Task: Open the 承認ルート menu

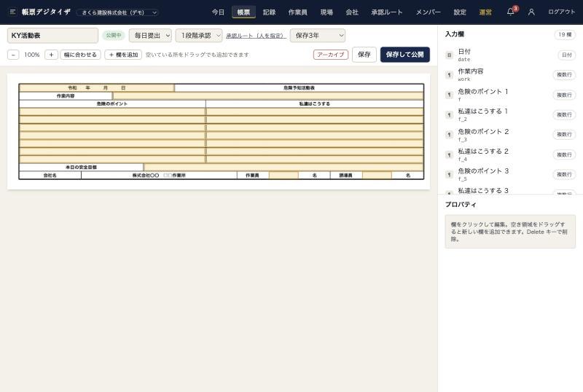Action: tap(387, 12)
